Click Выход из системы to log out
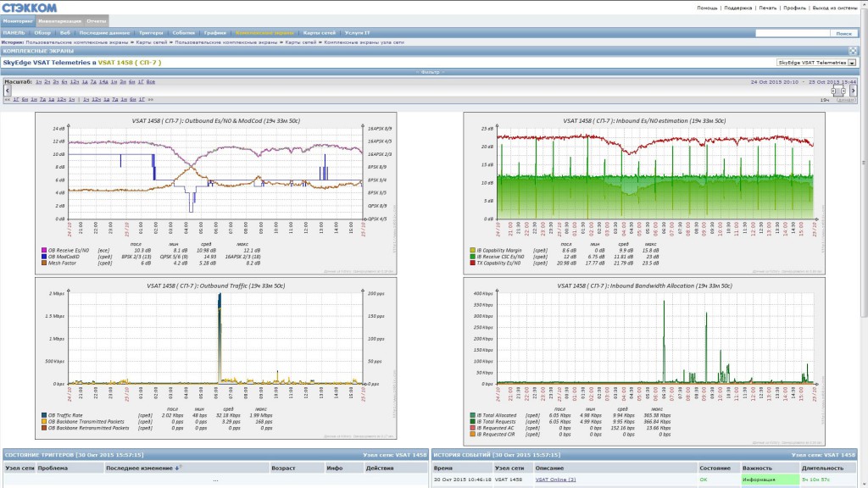This screenshot has height=488, width=868. click(x=835, y=8)
